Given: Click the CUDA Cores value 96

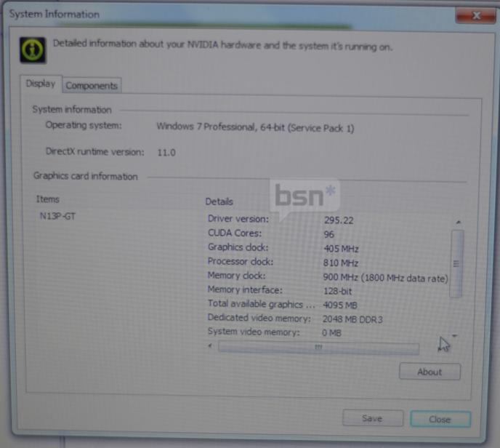Looking at the screenshot, I should point(328,234).
